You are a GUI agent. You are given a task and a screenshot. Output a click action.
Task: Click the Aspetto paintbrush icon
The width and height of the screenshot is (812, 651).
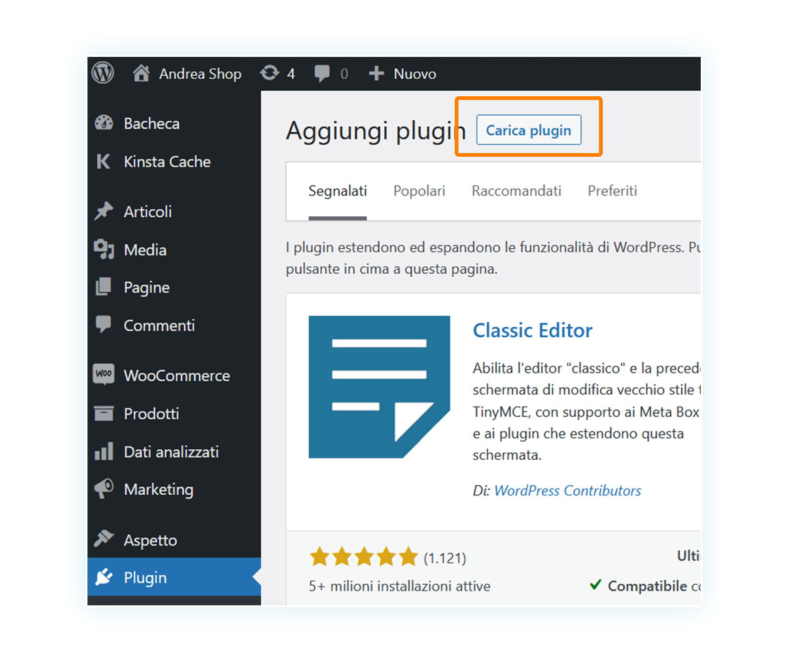(104, 539)
